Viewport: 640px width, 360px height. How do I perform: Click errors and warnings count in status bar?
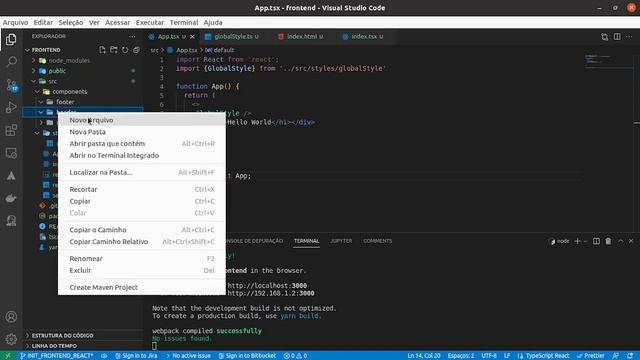(295, 356)
